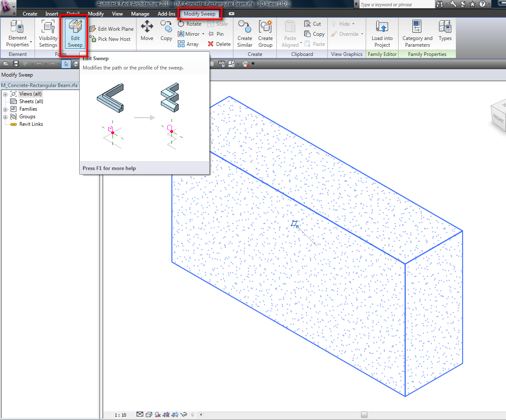The width and height of the screenshot is (506, 420).
Task: Select the Modify arrow tool in quick access
Action: point(66,64)
